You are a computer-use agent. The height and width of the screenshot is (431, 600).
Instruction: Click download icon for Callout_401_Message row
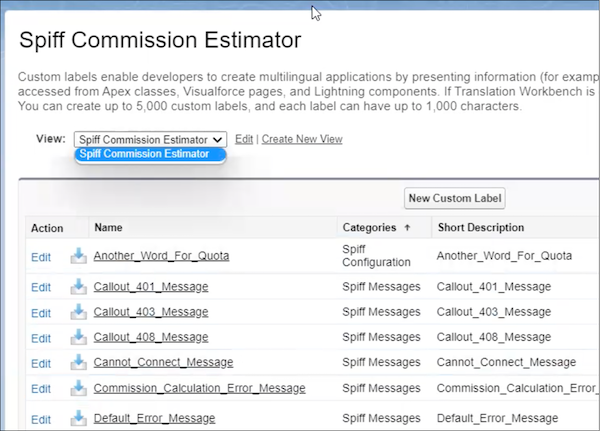[x=78, y=286]
